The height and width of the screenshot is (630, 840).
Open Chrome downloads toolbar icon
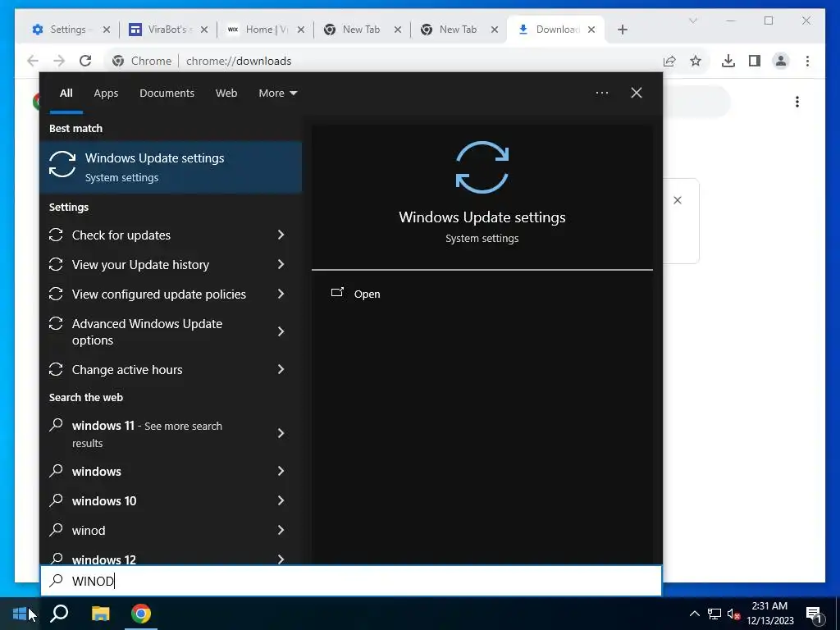click(x=728, y=61)
